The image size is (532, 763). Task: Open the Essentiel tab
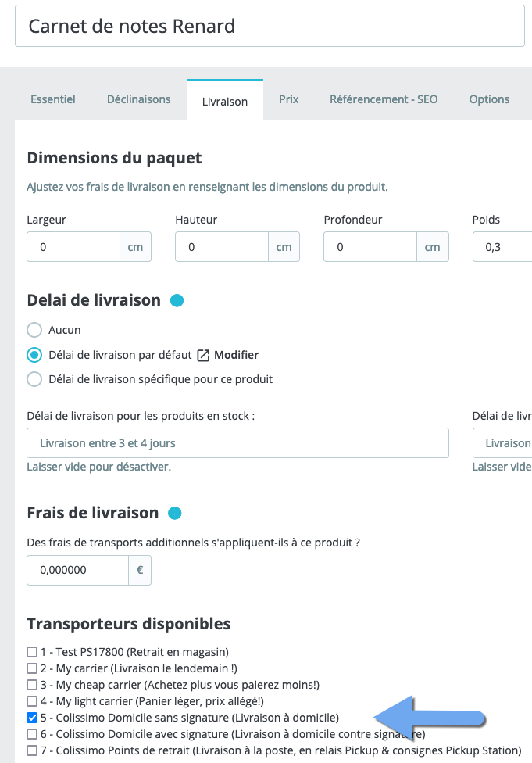(53, 99)
